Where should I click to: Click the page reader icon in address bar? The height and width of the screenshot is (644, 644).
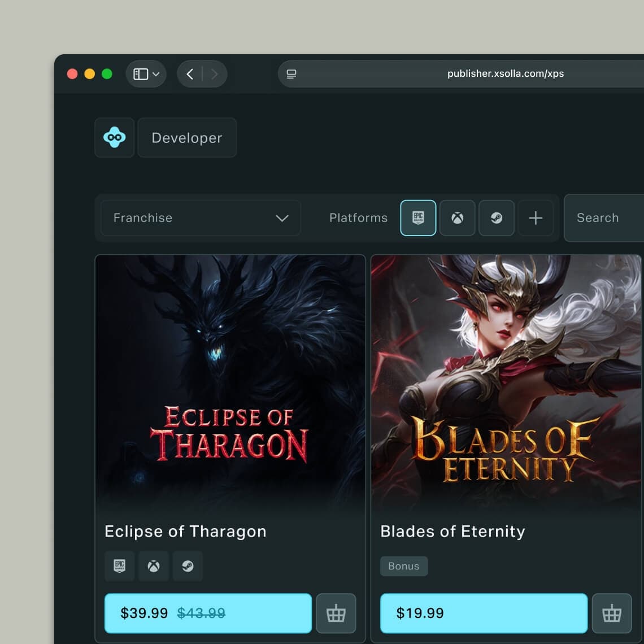coord(291,75)
